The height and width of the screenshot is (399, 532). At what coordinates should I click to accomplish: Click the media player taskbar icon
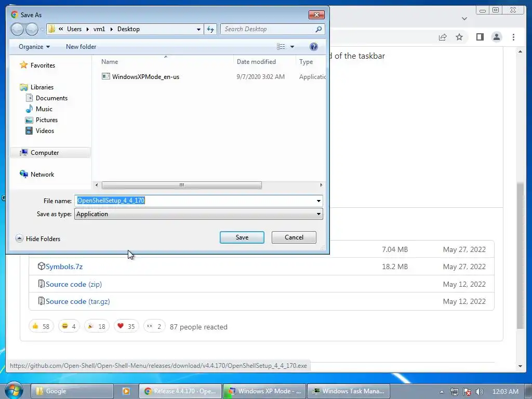coord(126,391)
